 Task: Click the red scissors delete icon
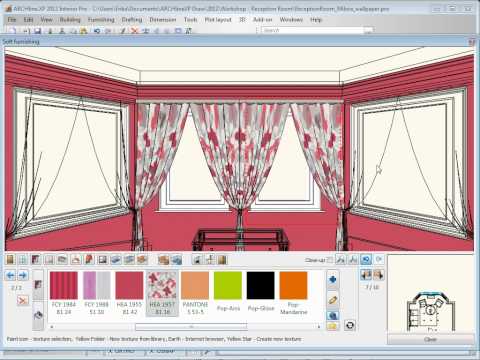click(x=23, y=301)
